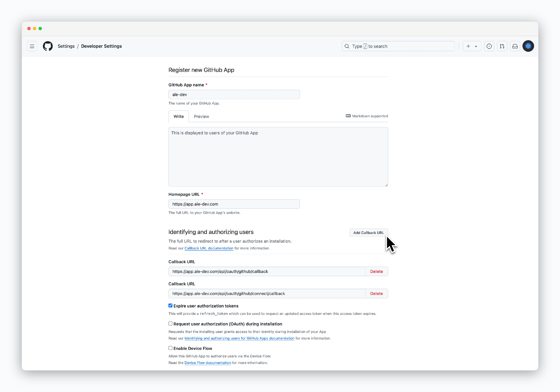Viewport: 560px width, 392px height.
Task: Check Enable Device Flow
Action: [x=170, y=348]
